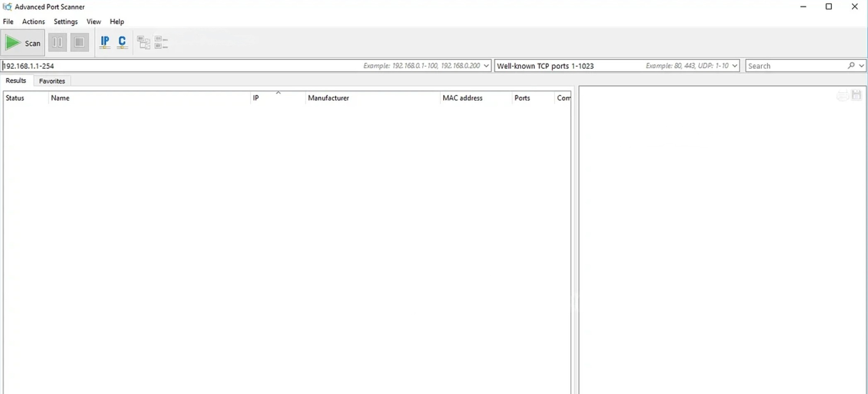Click the search magnifier icon
The image size is (868, 394).
(x=851, y=65)
